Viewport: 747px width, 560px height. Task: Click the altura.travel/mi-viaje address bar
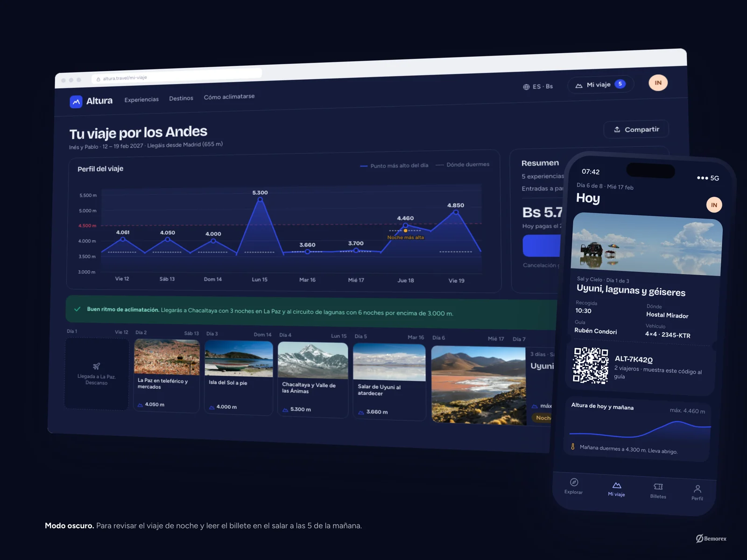pyautogui.click(x=176, y=76)
